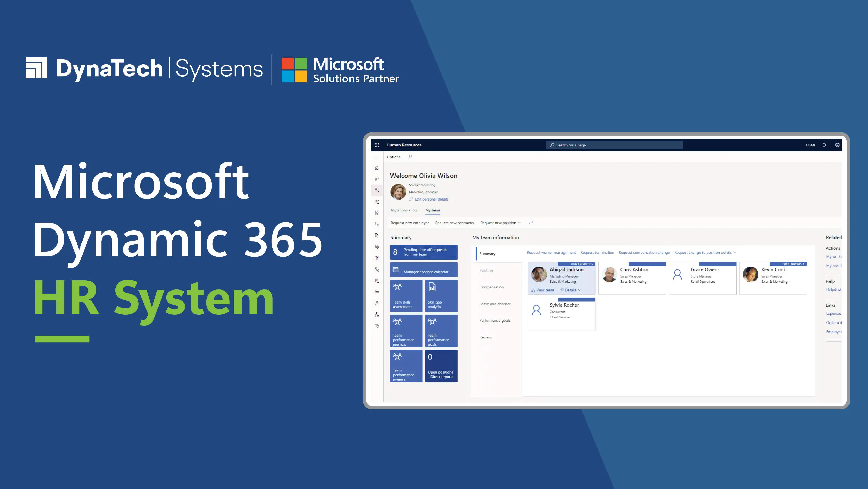Screen dimensions: 868x489
Task: Select the Leave and absence section
Action: pos(495,304)
